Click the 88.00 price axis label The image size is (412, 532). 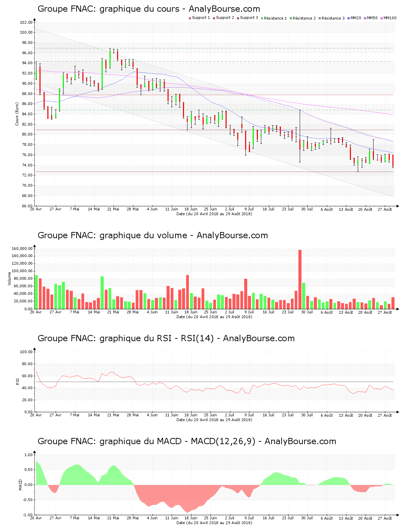point(27,94)
